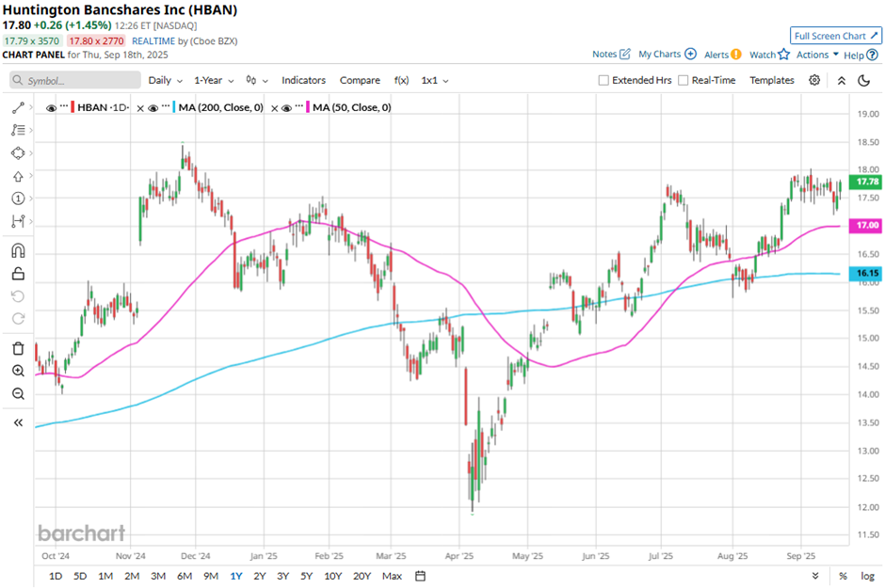Open the Daily frequency dropdown
This screenshot has height=588, width=885.
166,81
